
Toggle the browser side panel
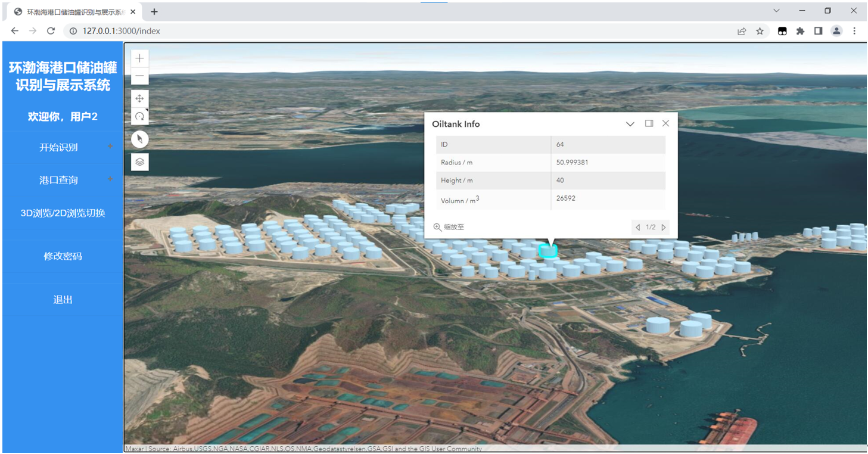pos(819,31)
